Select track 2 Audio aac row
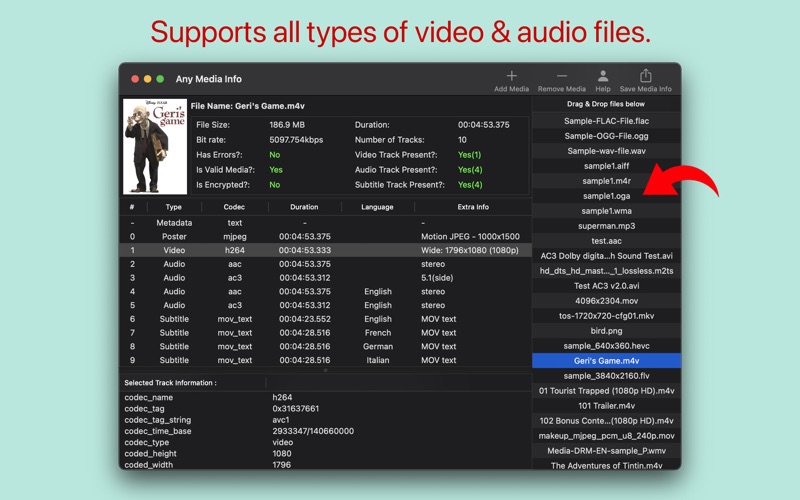The width and height of the screenshot is (800, 500). coord(326,264)
